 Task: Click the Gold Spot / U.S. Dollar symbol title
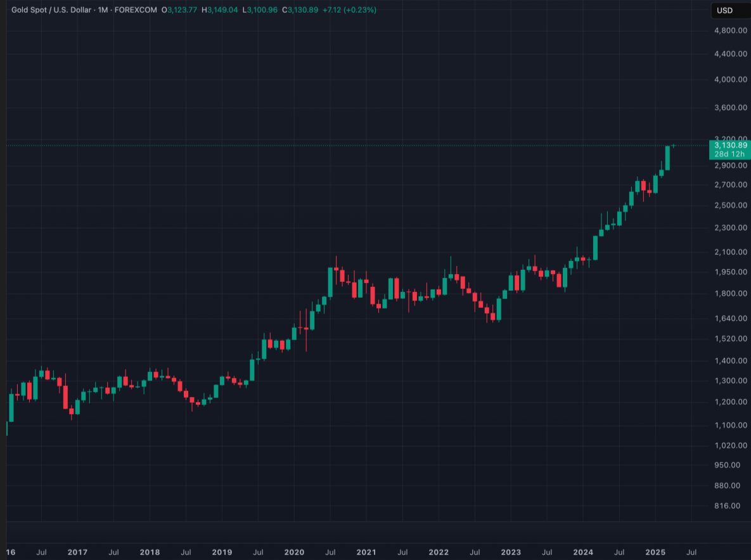pyautogui.click(x=53, y=10)
